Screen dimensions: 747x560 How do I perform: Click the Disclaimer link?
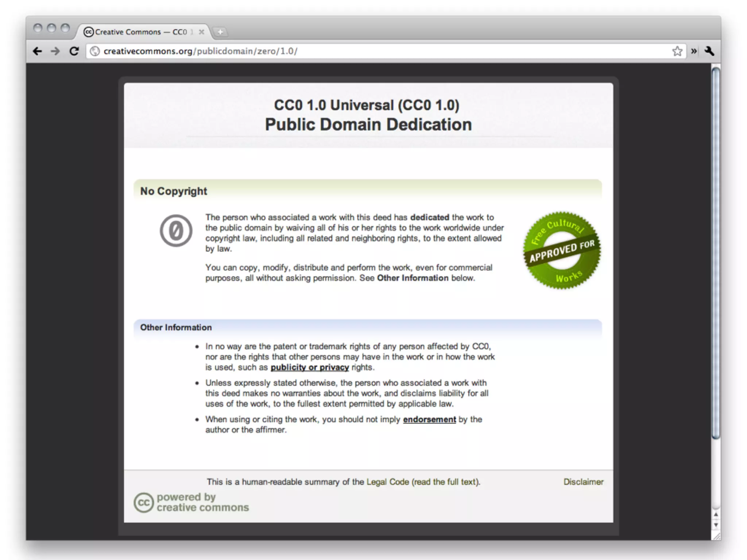(x=583, y=482)
